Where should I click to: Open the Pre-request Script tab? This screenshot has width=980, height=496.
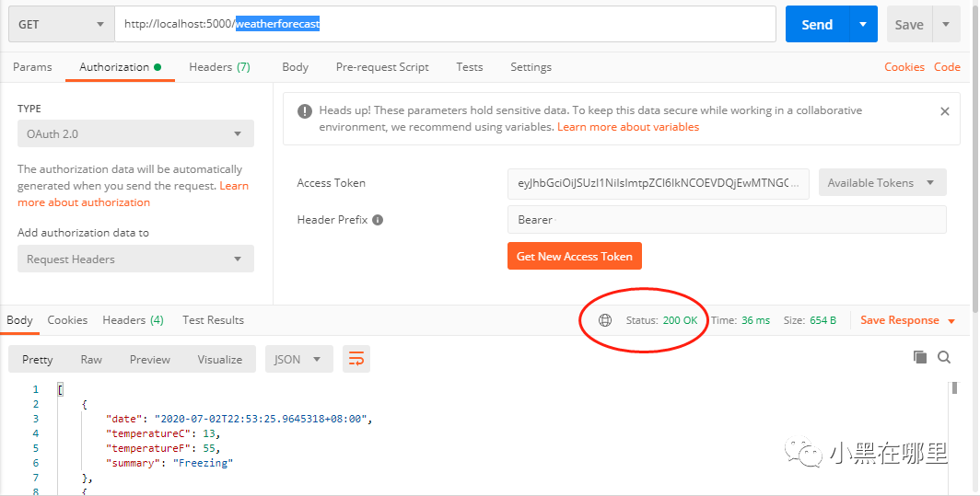coord(382,67)
